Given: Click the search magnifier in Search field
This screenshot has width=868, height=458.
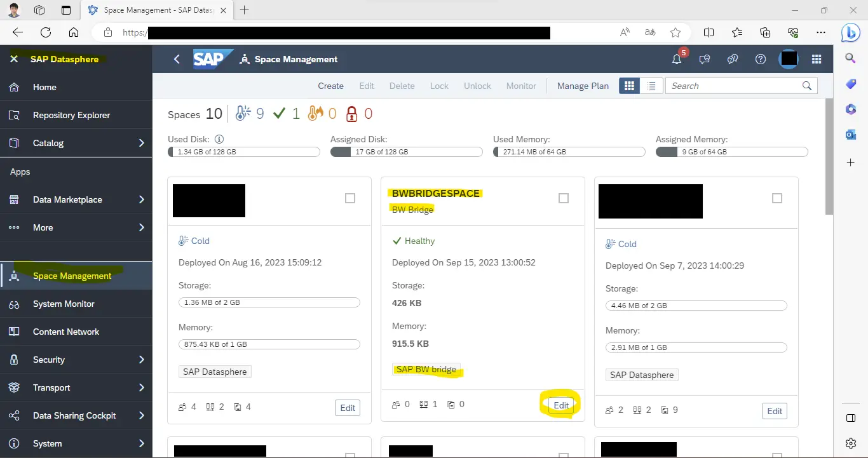Looking at the screenshot, I should tap(807, 86).
